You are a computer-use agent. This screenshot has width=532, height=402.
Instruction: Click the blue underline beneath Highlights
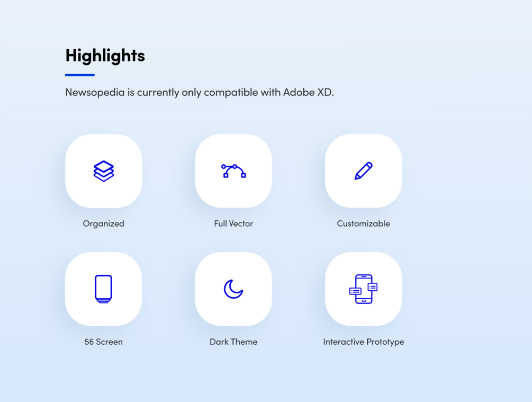tap(80, 75)
